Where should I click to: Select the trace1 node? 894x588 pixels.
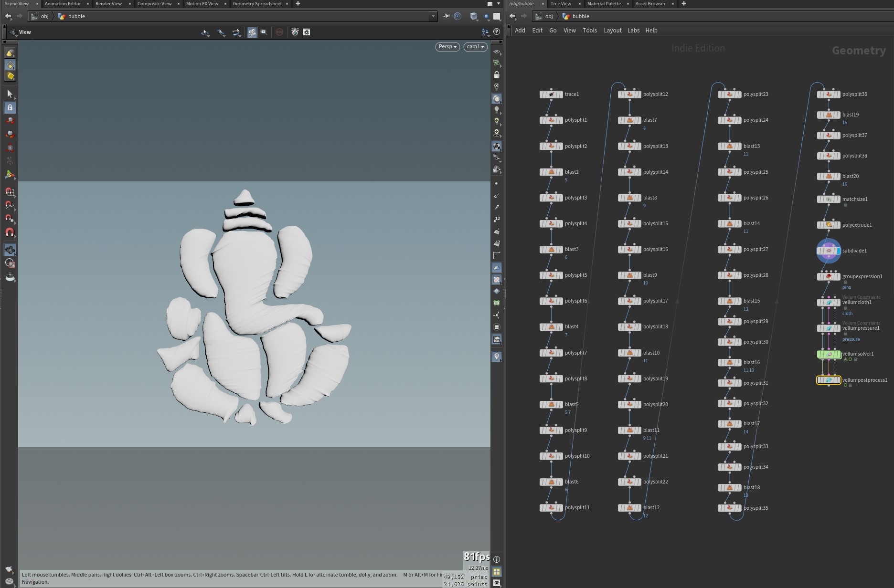(x=551, y=94)
